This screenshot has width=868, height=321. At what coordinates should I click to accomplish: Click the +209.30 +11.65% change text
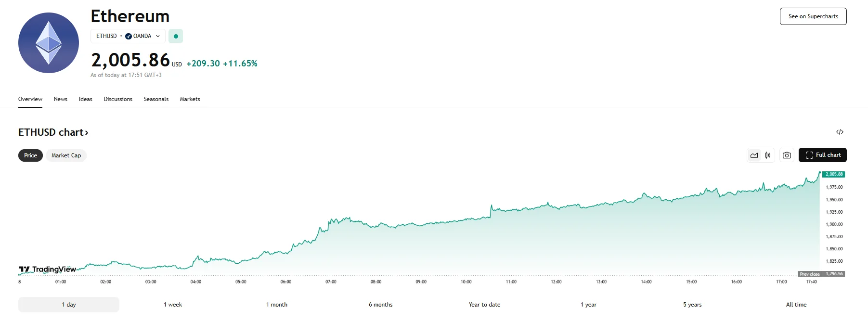pyautogui.click(x=222, y=64)
